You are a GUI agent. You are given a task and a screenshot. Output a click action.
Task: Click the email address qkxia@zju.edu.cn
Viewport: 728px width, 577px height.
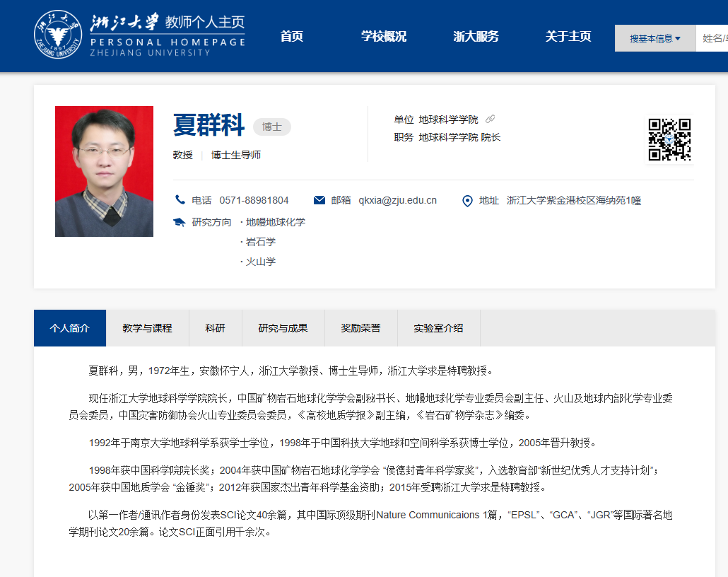[x=397, y=200]
